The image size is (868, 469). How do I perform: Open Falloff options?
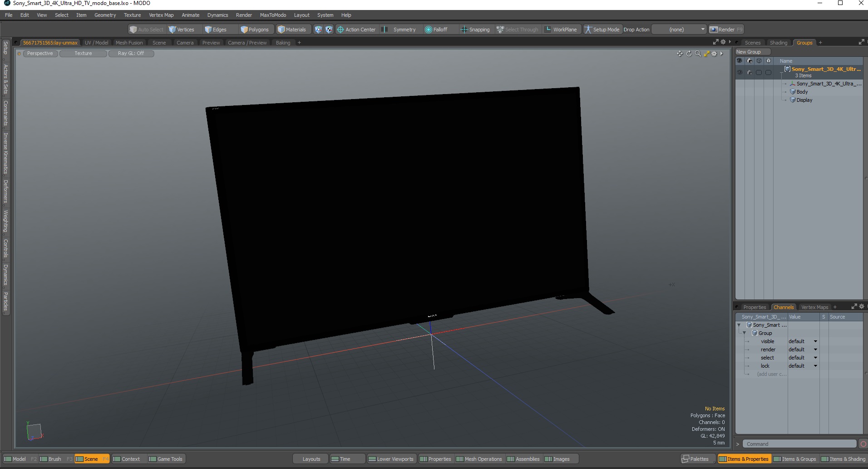[436, 30]
